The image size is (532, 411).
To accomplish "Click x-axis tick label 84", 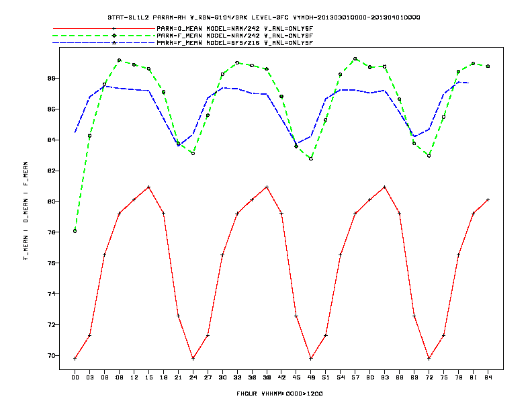I will tap(488, 377).
